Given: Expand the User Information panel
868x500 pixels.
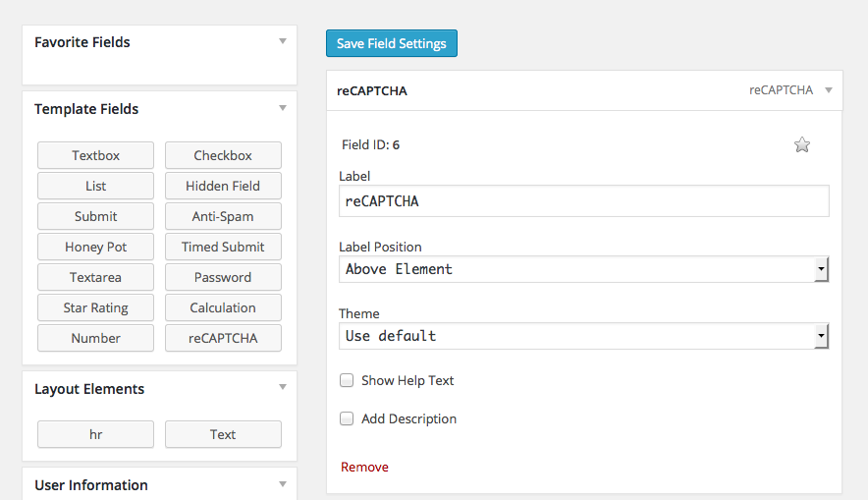Looking at the screenshot, I should click(282, 484).
